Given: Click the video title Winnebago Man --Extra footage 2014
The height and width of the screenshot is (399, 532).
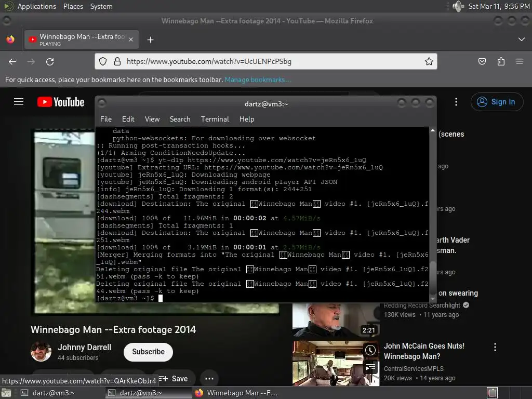Looking at the screenshot, I should pyautogui.click(x=113, y=329).
